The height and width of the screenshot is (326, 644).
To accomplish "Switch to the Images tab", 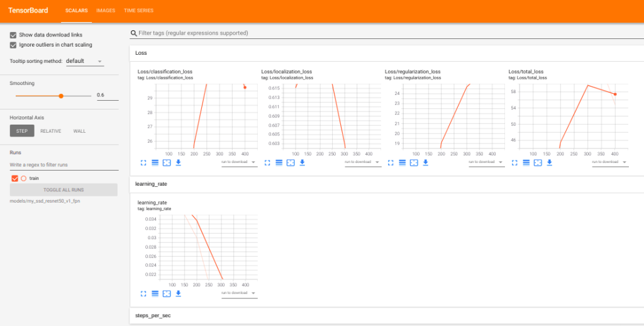I will pyautogui.click(x=105, y=11).
